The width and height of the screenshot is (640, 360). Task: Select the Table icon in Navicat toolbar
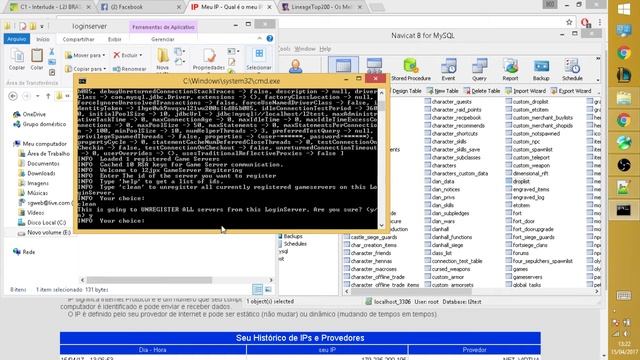343,66
